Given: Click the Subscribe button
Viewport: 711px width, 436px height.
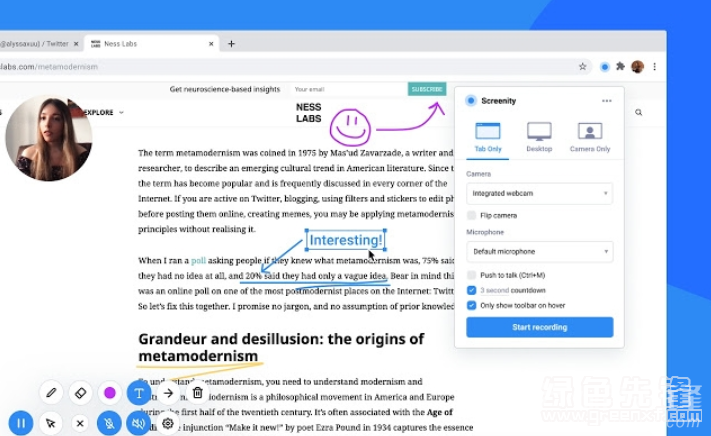Looking at the screenshot, I should pyautogui.click(x=427, y=89).
